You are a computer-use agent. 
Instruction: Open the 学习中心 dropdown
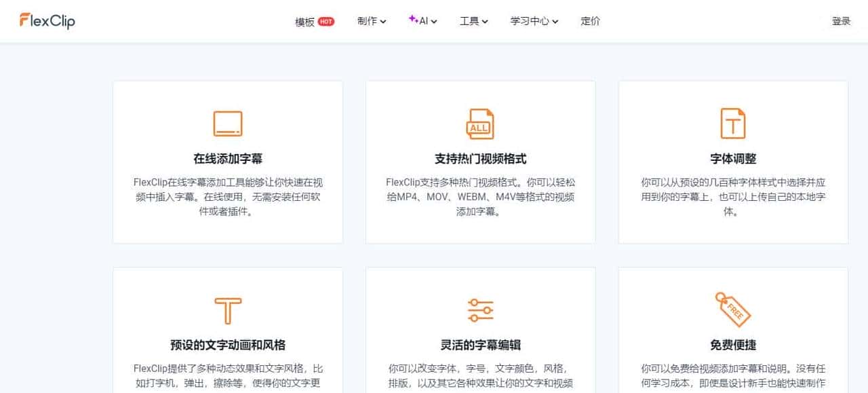533,21
